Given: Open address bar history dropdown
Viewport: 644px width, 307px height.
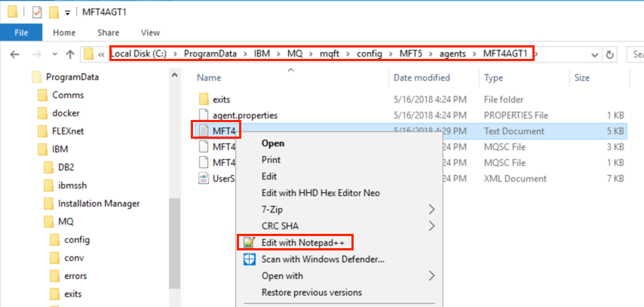Looking at the screenshot, I should (x=594, y=54).
